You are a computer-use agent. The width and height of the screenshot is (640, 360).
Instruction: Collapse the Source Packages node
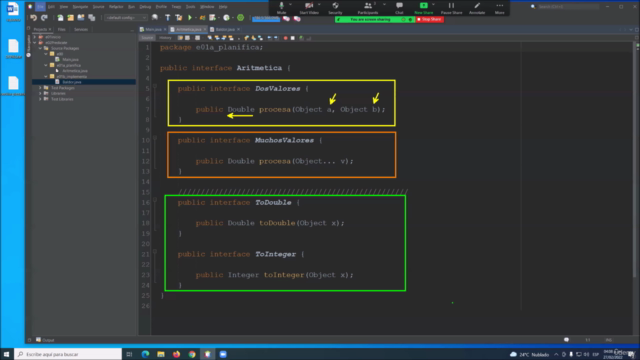coord(40,48)
